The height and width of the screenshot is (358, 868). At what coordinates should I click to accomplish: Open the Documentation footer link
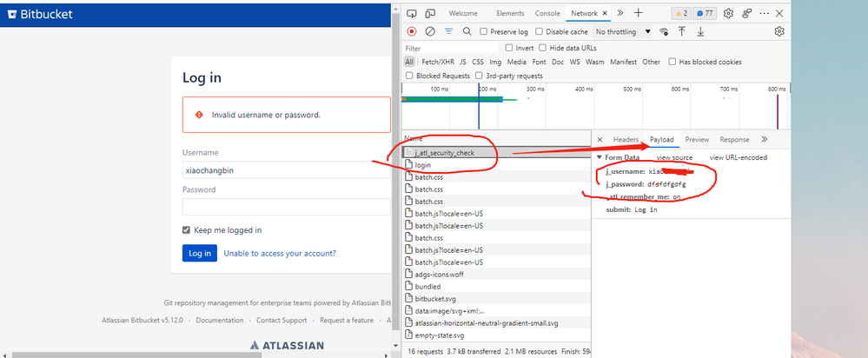point(220,321)
